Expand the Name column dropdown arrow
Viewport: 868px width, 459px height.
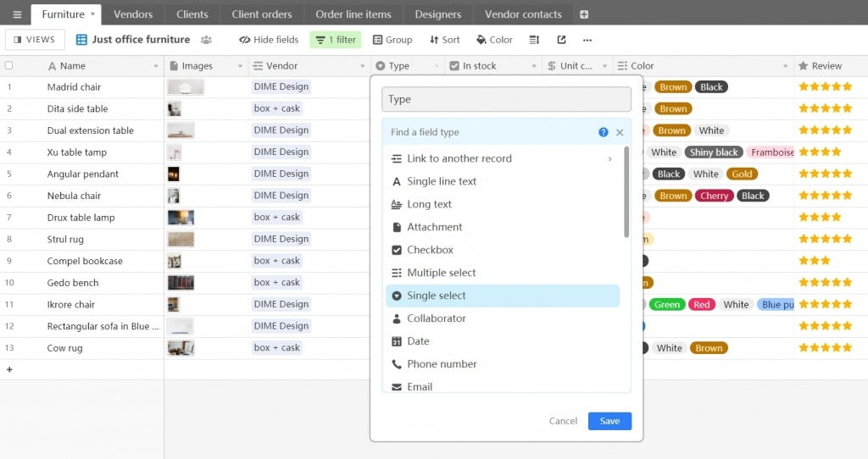coord(156,66)
